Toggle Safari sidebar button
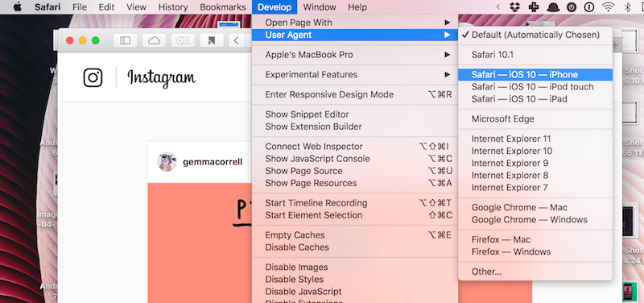 (126, 40)
